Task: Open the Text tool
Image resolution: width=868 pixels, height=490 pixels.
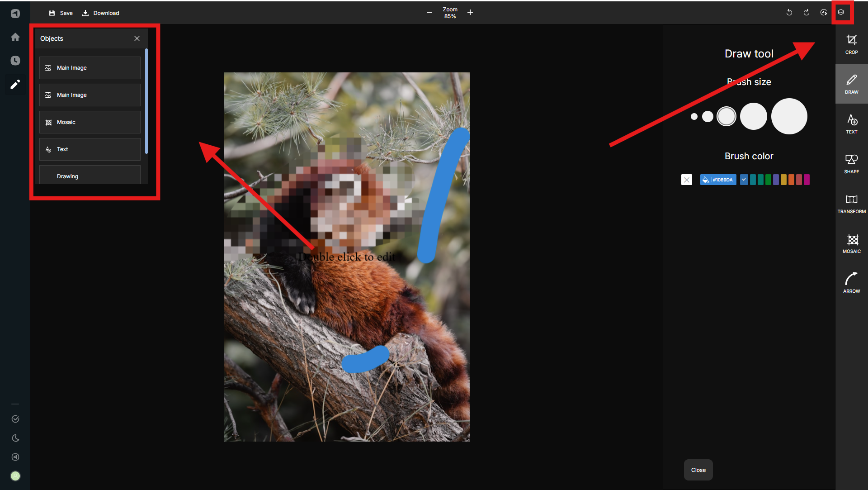Action: (851, 124)
